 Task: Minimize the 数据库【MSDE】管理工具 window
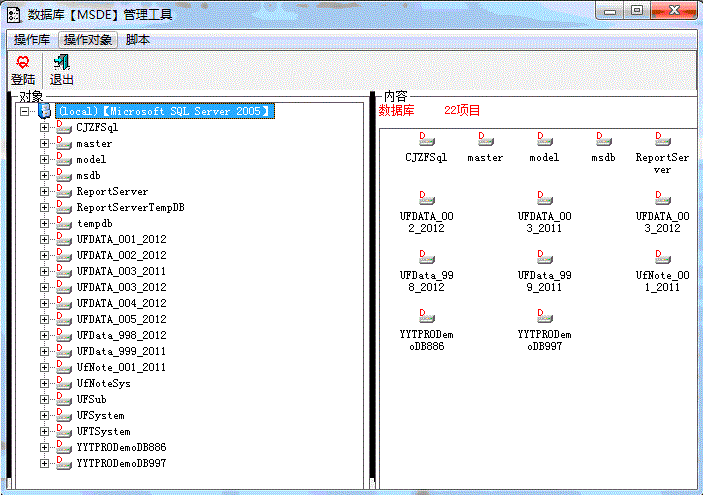pos(610,10)
